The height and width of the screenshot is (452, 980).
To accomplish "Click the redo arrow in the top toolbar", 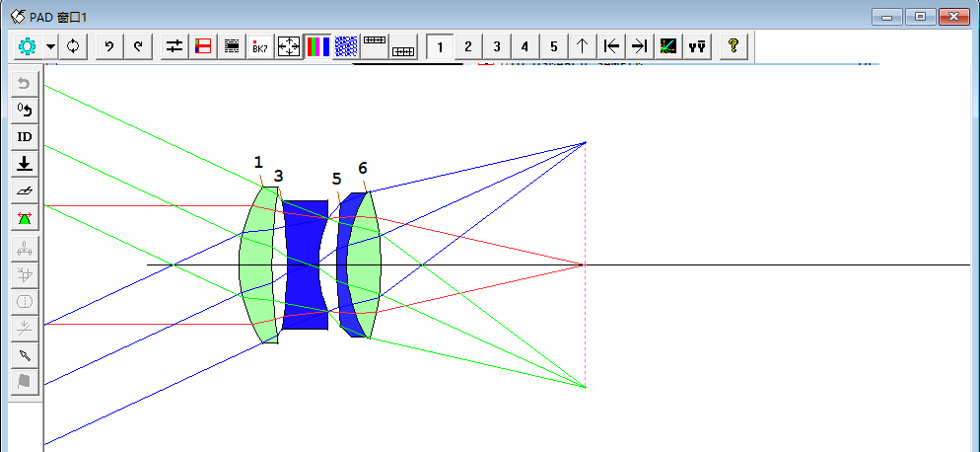I will coord(139,46).
